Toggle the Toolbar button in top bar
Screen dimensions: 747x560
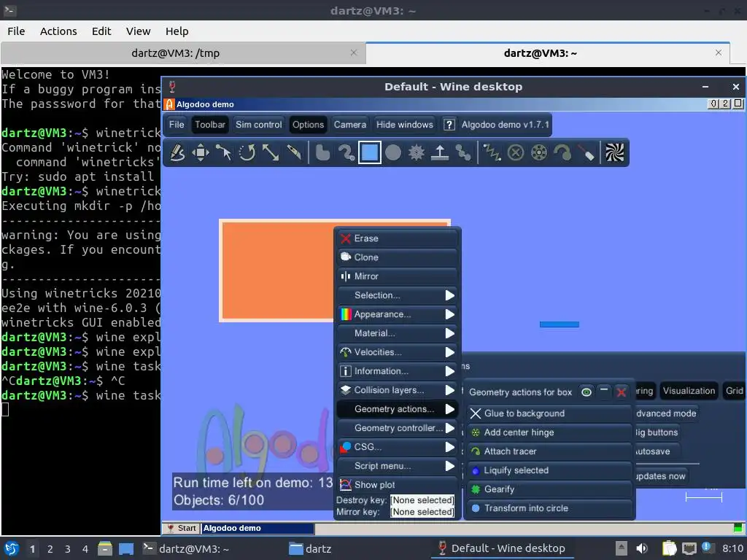click(x=210, y=125)
